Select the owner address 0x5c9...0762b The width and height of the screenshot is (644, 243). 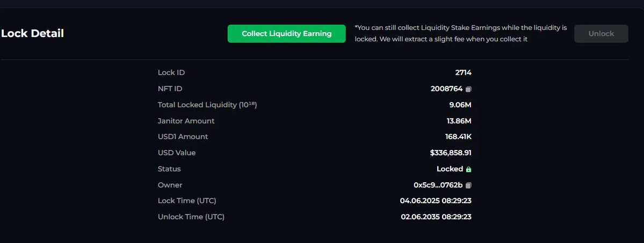[438, 185]
